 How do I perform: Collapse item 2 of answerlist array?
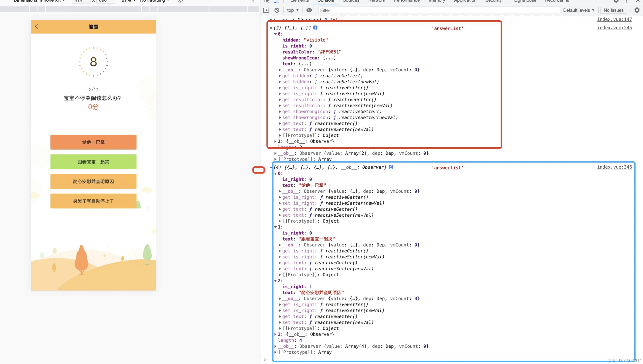click(276, 281)
